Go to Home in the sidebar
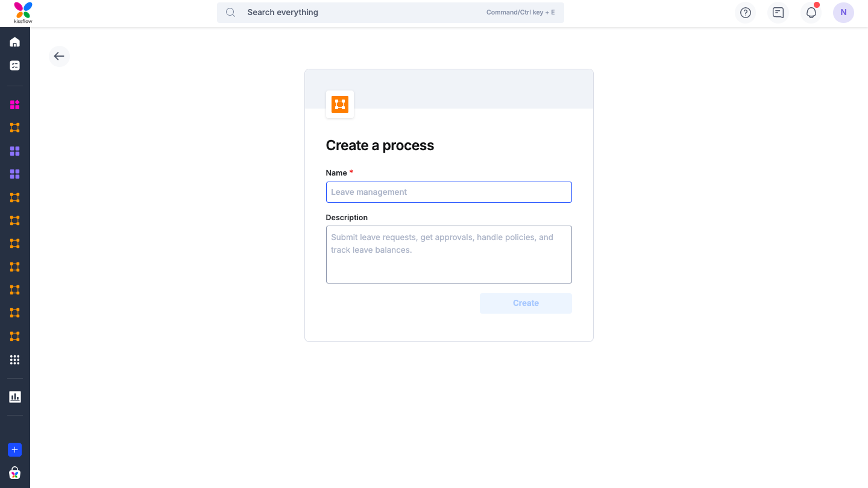This screenshot has height=488, width=868. point(15,42)
